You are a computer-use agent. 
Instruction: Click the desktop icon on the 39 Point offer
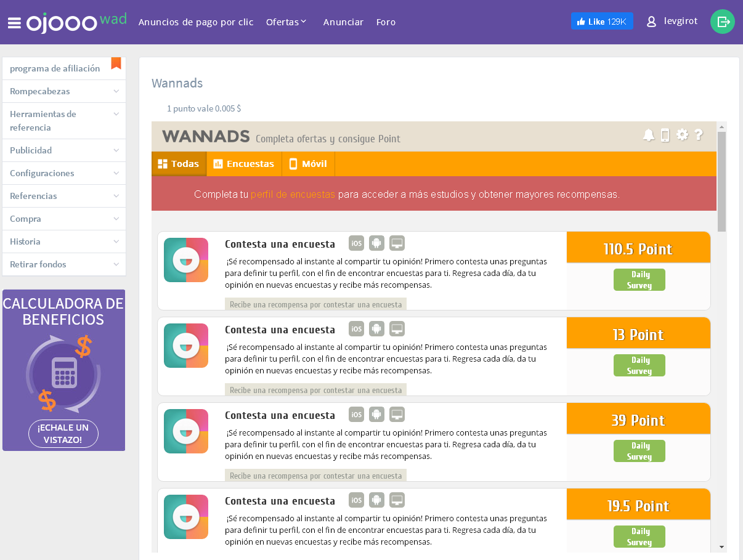click(397, 415)
